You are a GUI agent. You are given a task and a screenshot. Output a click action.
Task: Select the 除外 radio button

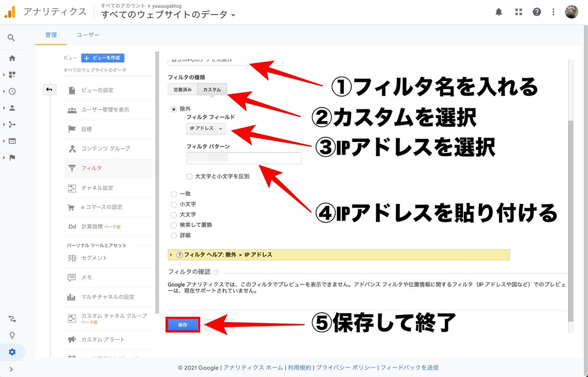(x=174, y=110)
